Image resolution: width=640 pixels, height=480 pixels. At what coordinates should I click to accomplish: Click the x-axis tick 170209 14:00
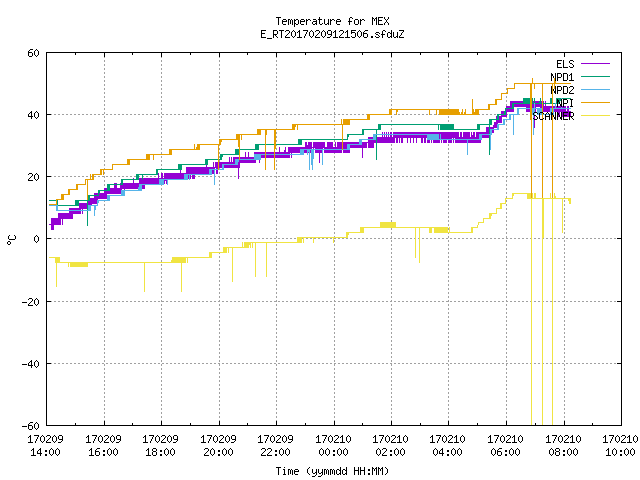(x=45, y=446)
